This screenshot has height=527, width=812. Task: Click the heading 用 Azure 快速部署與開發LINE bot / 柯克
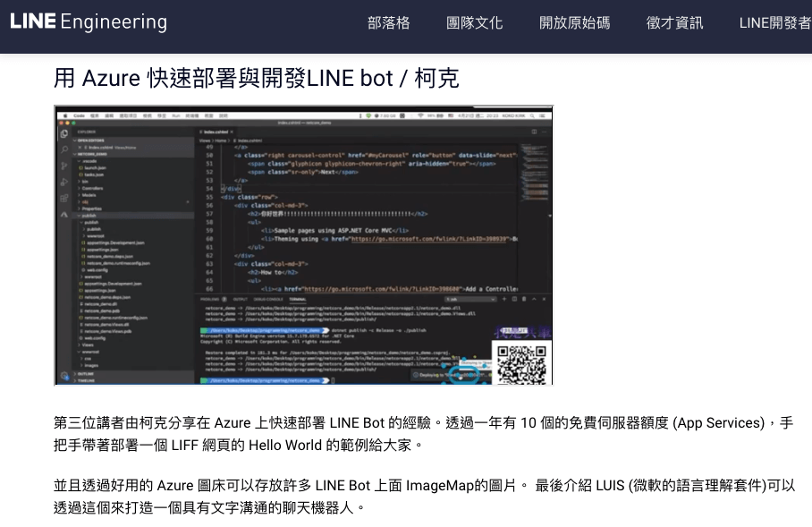click(x=257, y=78)
